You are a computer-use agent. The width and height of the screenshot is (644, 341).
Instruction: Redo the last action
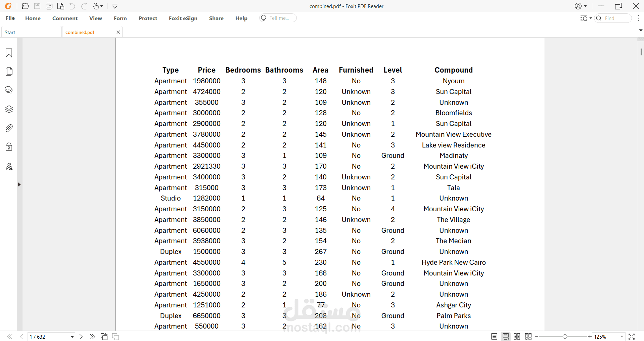click(x=84, y=6)
